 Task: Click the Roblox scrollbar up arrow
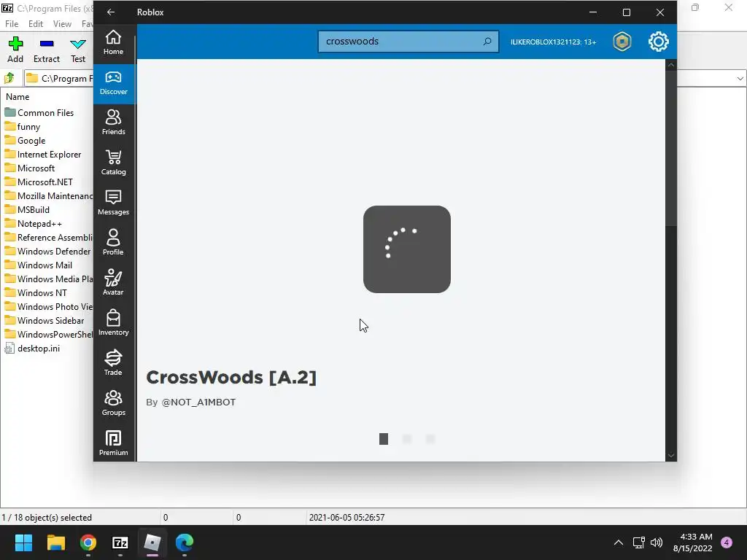click(671, 65)
